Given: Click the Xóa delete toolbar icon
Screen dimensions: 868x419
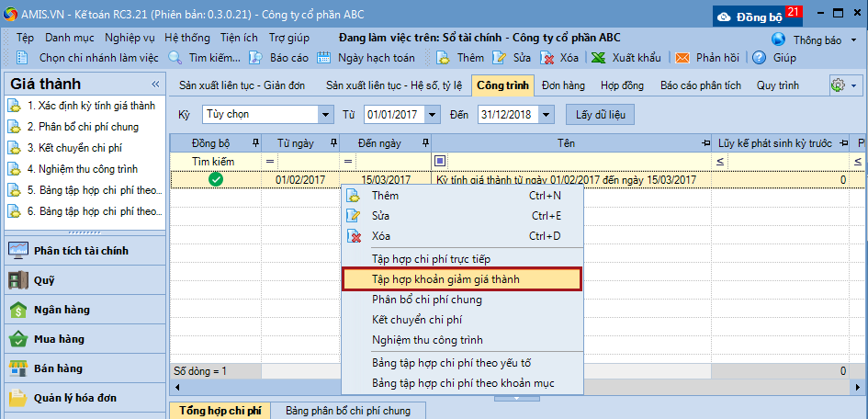Looking at the screenshot, I should [x=547, y=57].
